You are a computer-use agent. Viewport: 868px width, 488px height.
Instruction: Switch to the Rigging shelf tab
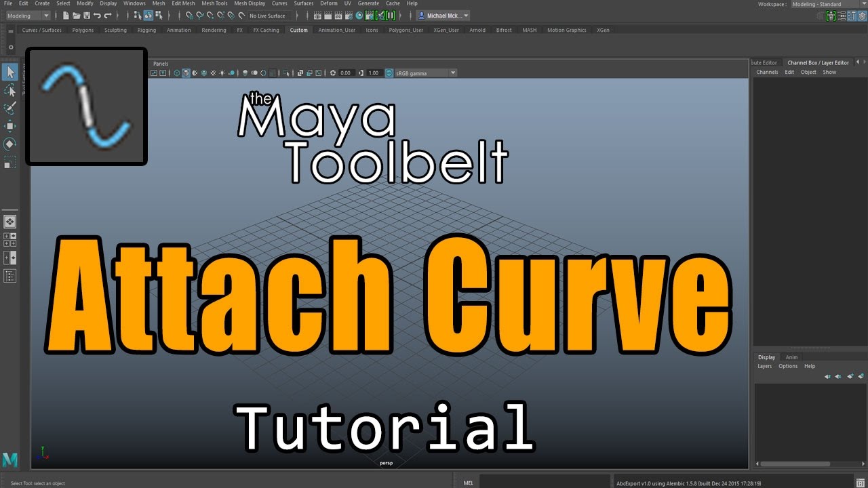coord(146,30)
